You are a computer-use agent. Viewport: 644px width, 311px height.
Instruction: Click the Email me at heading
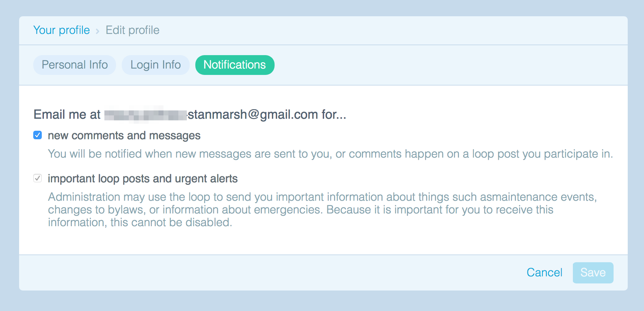(67, 114)
